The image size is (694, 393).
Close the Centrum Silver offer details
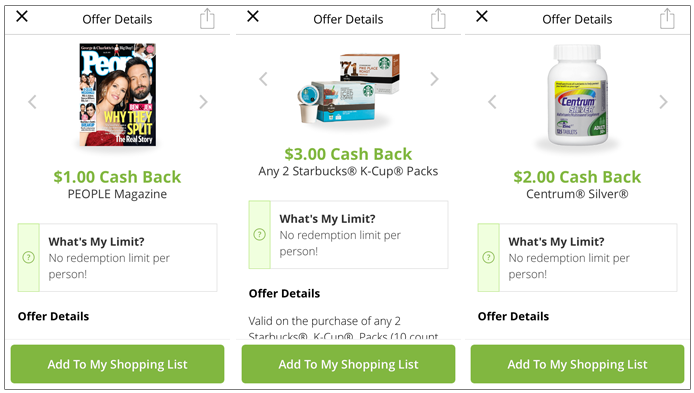point(482,17)
